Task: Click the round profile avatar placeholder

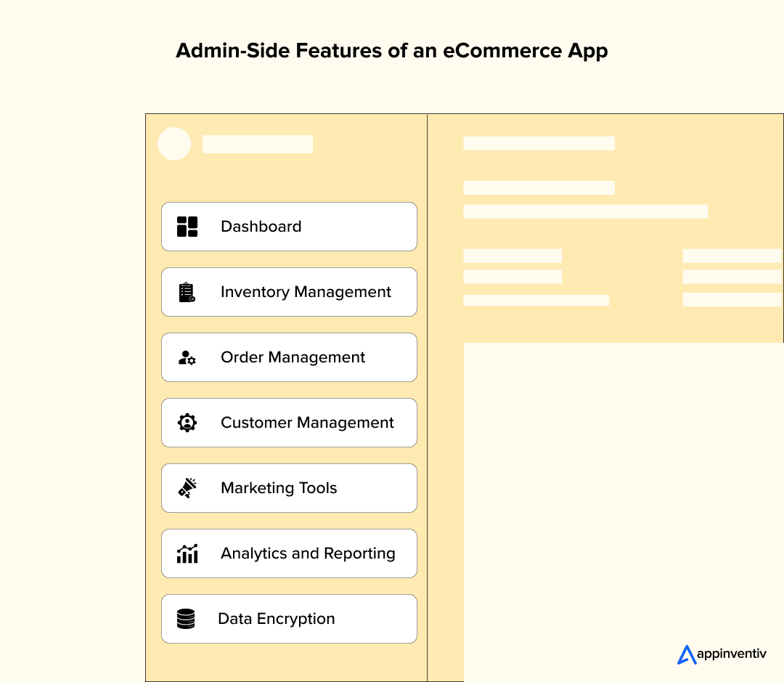Action: pyautogui.click(x=174, y=144)
